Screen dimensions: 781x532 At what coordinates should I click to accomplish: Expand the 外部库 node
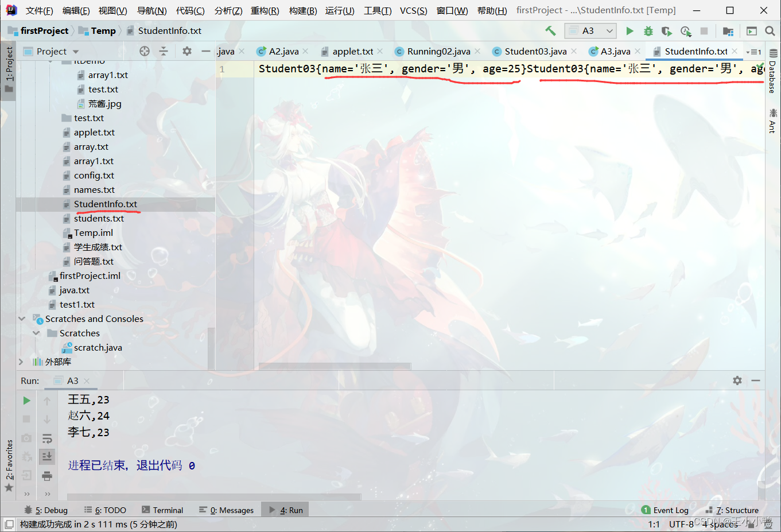[x=21, y=362]
